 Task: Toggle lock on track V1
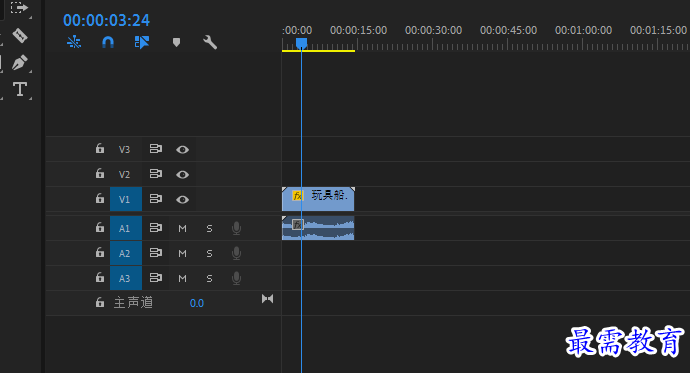pos(100,199)
